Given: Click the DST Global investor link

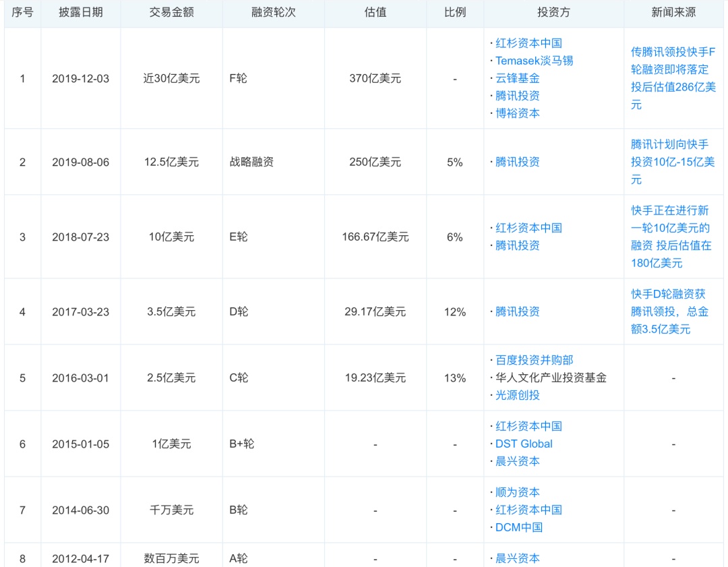Looking at the screenshot, I should pyautogui.click(x=524, y=444).
